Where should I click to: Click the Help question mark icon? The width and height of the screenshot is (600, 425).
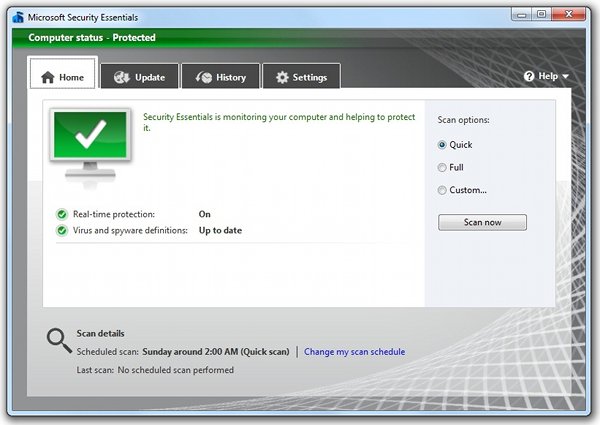point(529,76)
